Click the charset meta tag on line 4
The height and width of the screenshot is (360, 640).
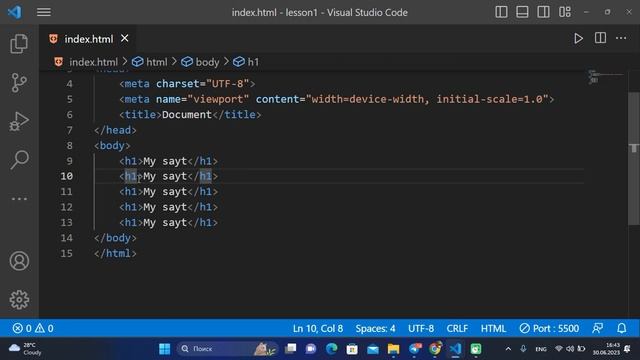(x=187, y=84)
